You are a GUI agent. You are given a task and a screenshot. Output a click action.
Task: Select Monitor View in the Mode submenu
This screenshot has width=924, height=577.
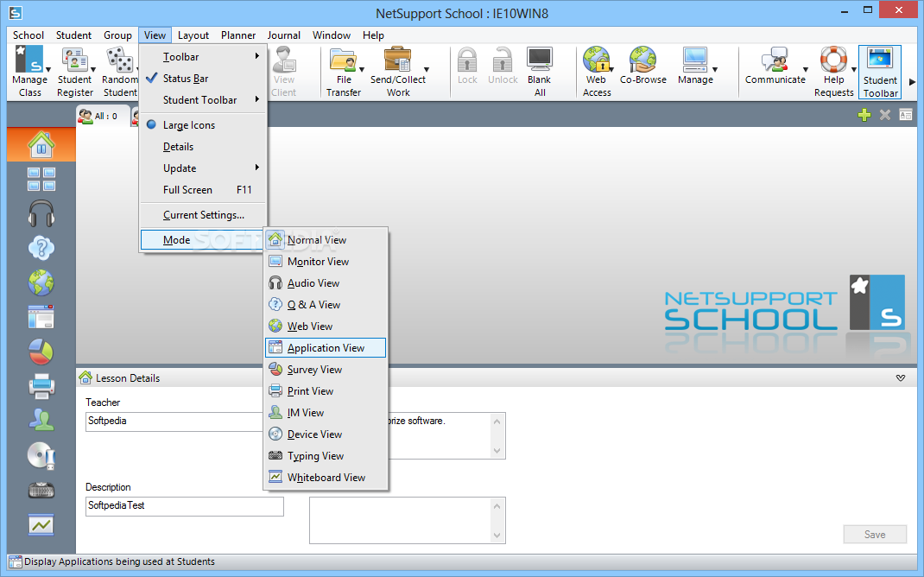(x=326, y=262)
